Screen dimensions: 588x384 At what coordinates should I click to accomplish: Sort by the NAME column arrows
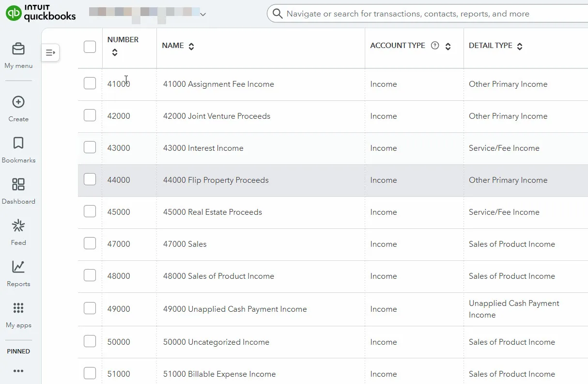tap(191, 47)
